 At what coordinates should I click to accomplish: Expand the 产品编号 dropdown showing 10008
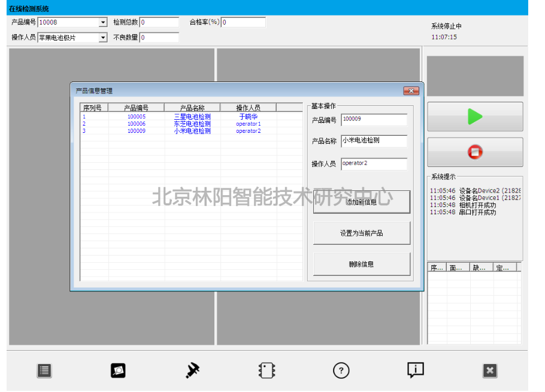click(103, 23)
